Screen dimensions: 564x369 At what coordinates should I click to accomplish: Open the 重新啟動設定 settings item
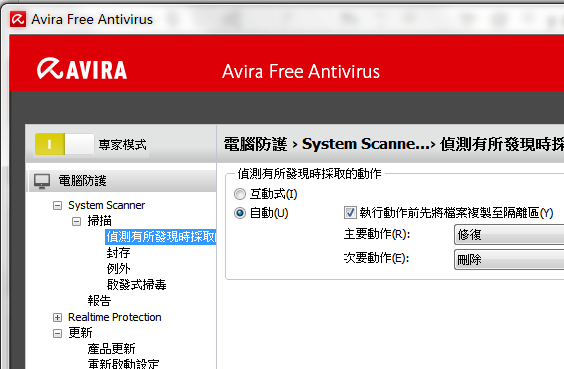[123, 363]
